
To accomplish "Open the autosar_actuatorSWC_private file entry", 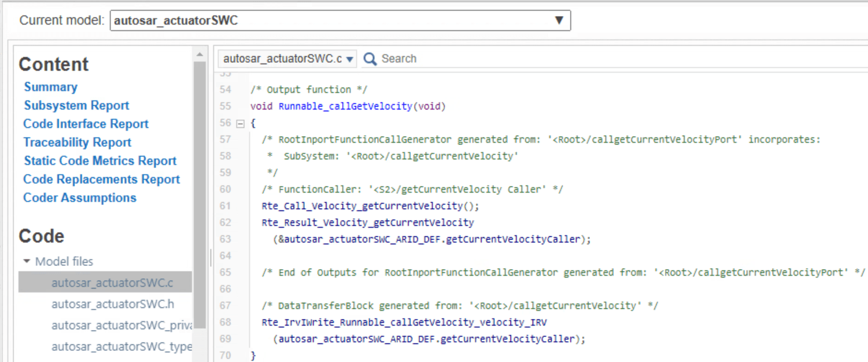I will coord(121,325).
